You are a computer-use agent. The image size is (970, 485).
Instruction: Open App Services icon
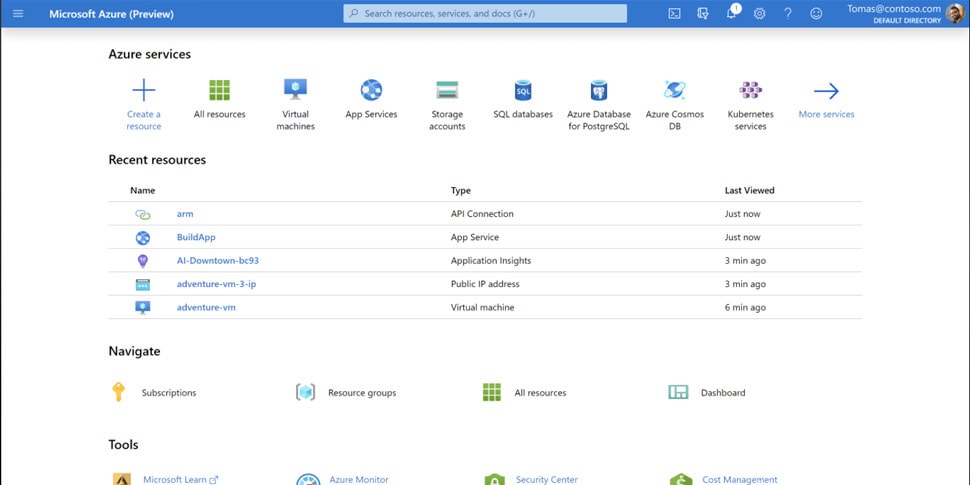(371, 90)
